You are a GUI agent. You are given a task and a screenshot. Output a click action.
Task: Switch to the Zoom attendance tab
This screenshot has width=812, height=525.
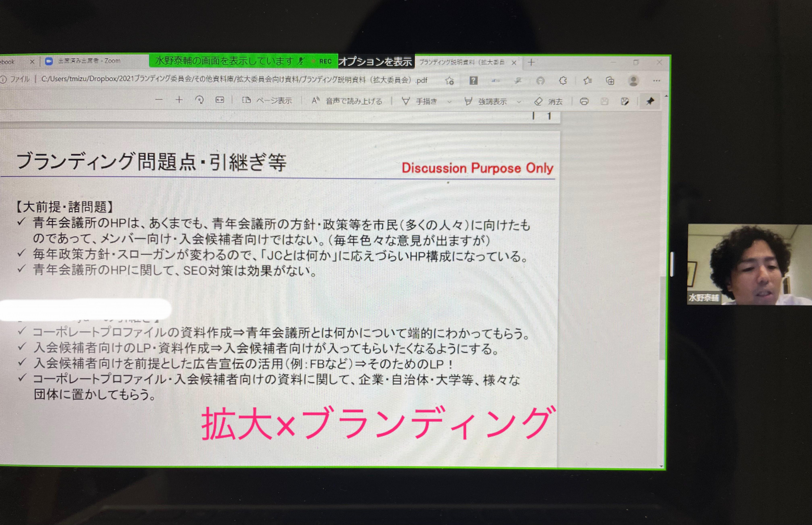click(85, 61)
